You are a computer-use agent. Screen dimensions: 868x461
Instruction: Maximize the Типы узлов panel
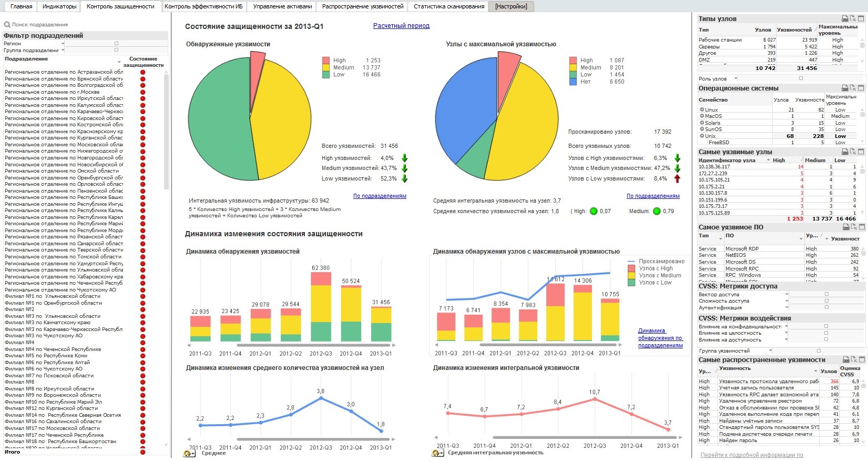[x=861, y=18]
